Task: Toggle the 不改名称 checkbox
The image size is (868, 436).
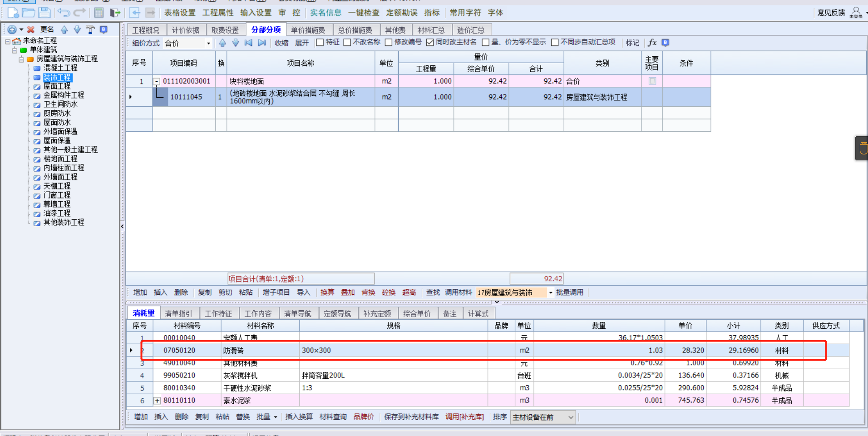Action: click(x=347, y=42)
